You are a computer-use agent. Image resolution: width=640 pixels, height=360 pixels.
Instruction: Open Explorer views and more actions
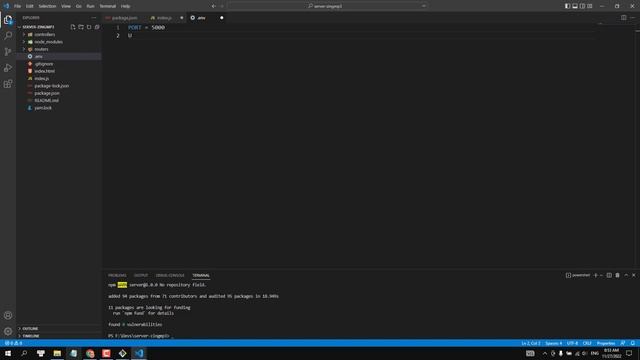click(x=94, y=18)
